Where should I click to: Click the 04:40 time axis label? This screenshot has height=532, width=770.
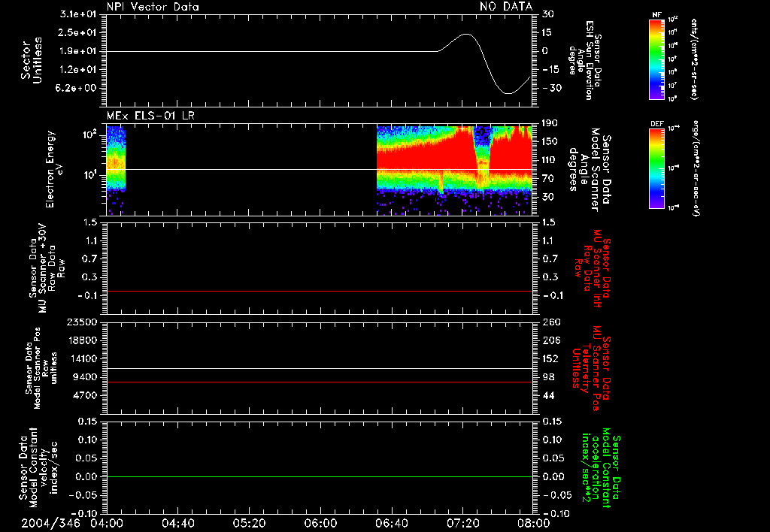tap(177, 523)
